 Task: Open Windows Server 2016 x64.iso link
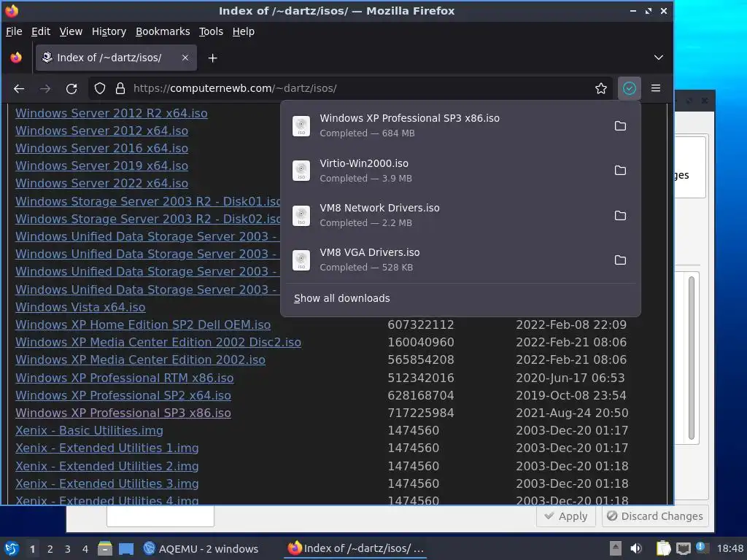(x=102, y=148)
